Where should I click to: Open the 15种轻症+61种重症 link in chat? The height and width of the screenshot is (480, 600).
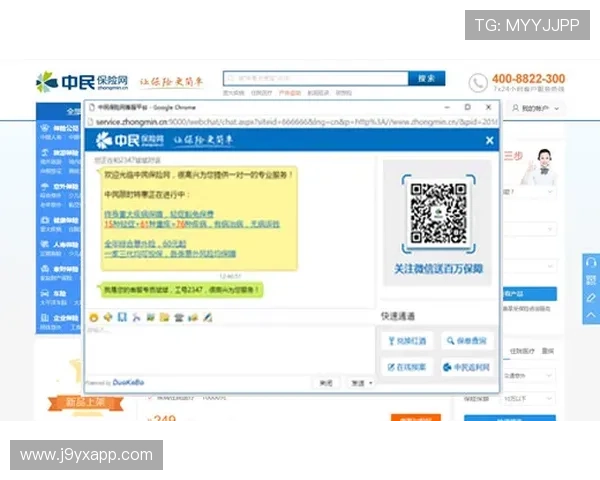pyautogui.click(x=192, y=224)
